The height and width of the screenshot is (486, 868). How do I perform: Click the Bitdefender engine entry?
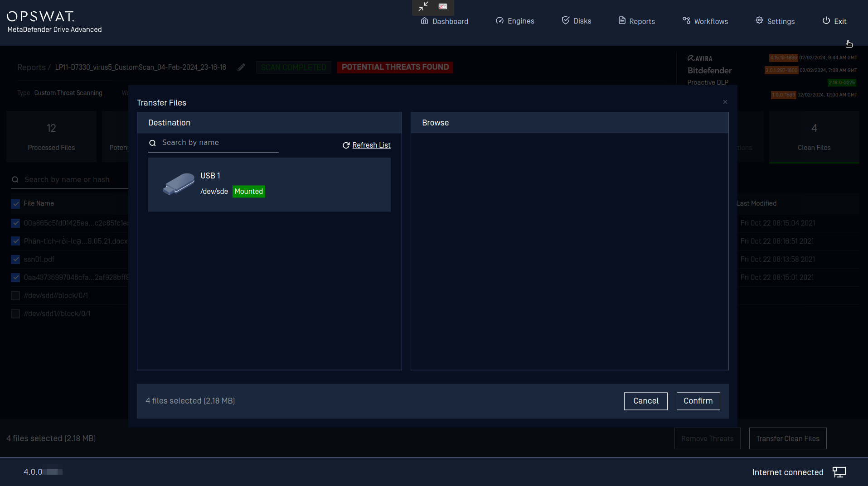[x=709, y=71]
